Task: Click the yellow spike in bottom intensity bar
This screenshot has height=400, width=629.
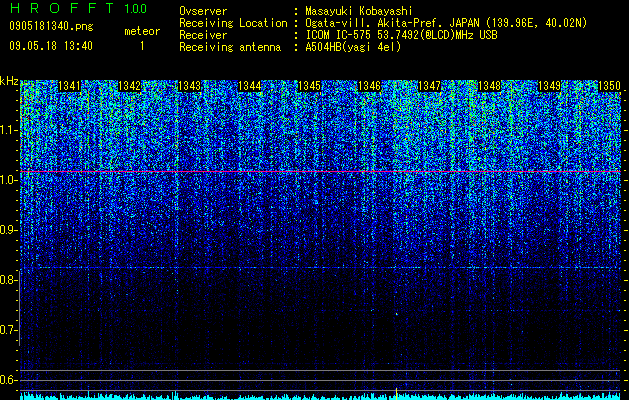Action: point(396,394)
